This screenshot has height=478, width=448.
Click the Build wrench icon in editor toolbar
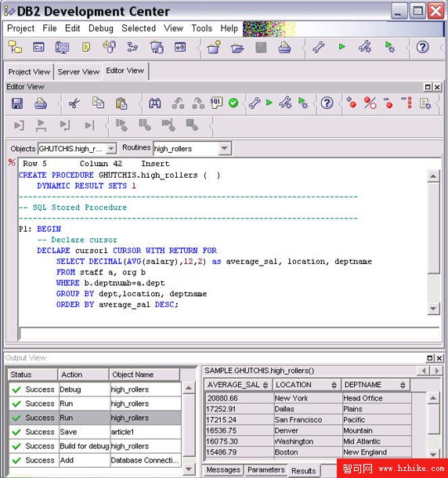point(255,103)
